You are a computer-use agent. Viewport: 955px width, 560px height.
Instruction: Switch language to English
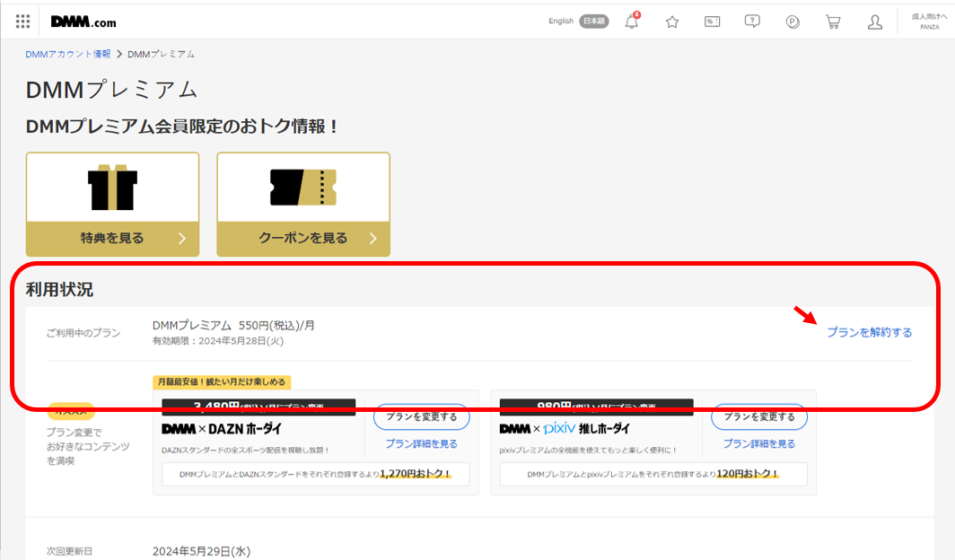(x=560, y=21)
